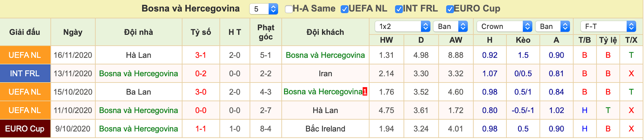Click Ba Lan home team name
The height and width of the screenshot is (140, 644).
point(139,92)
